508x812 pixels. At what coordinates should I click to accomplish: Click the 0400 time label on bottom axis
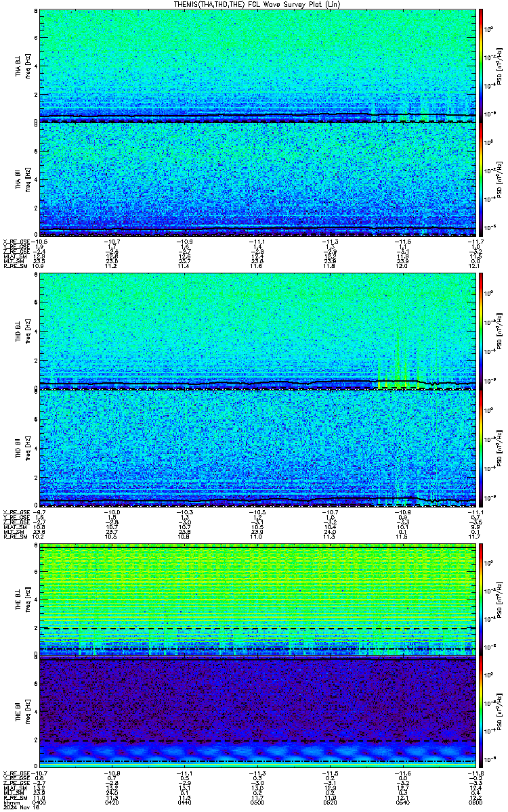tap(39, 802)
